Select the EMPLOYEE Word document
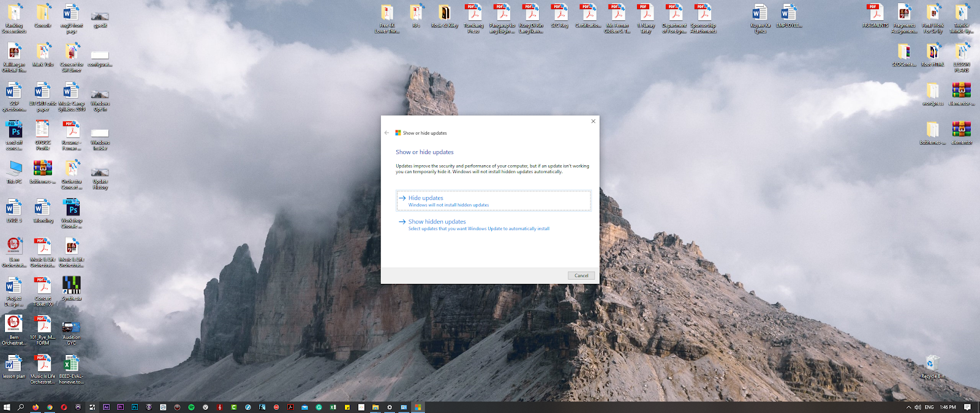 789,16
